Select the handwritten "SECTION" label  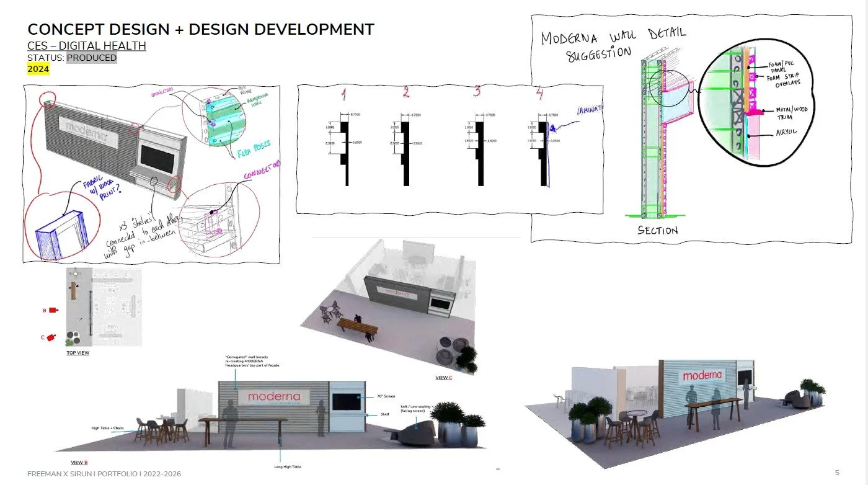pyautogui.click(x=658, y=230)
